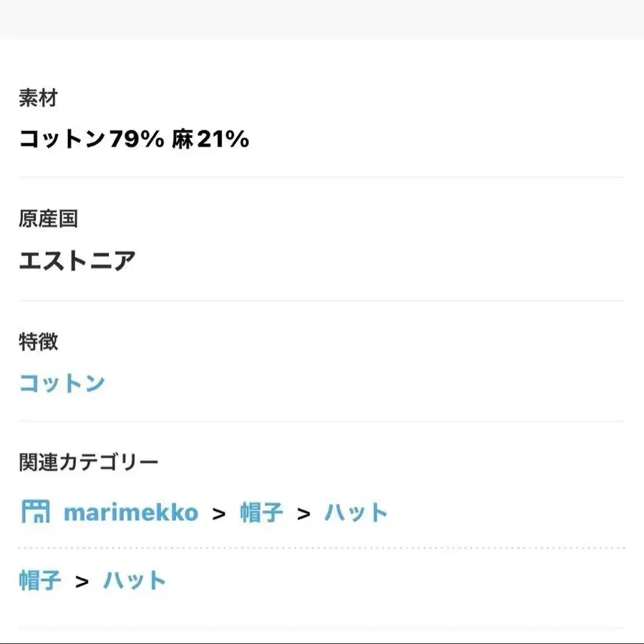This screenshot has height=644, width=644.
Task: Click the divider line below material text
Action: [321, 177]
